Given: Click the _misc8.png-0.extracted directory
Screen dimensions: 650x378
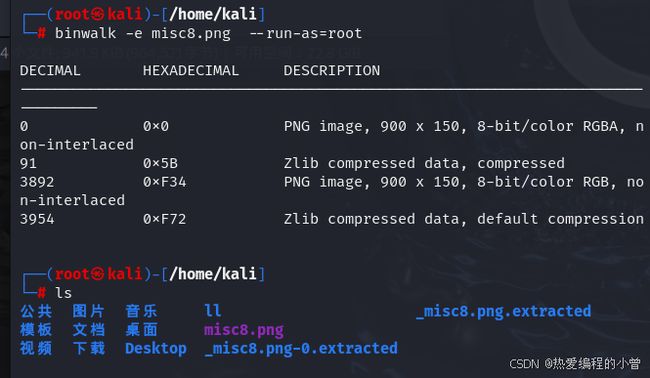Looking at the screenshot, I should click(301, 349).
